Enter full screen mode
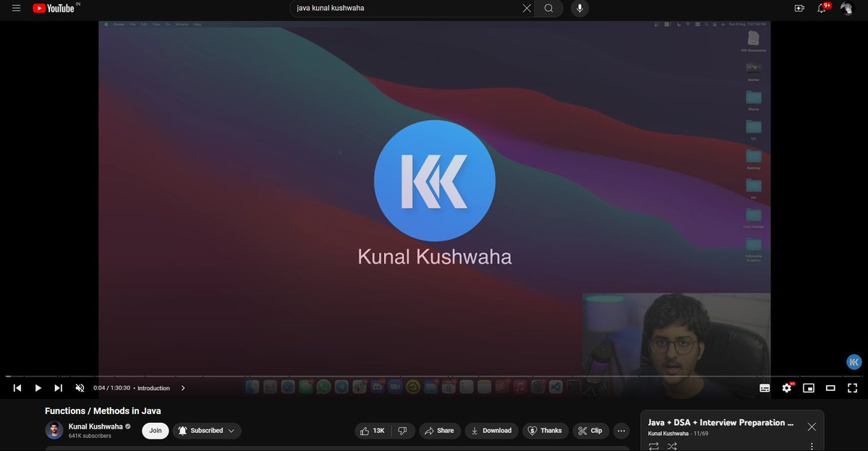868x451 pixels. (852, 388)
